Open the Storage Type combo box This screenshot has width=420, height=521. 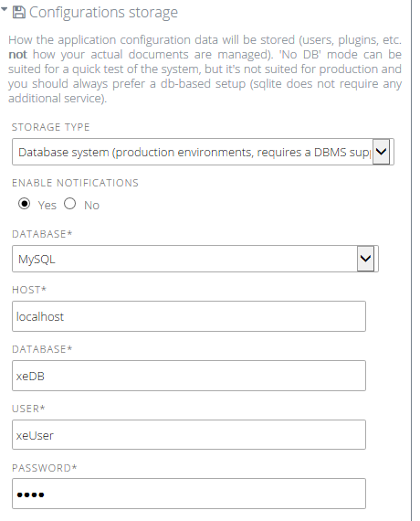click(203, 152)
